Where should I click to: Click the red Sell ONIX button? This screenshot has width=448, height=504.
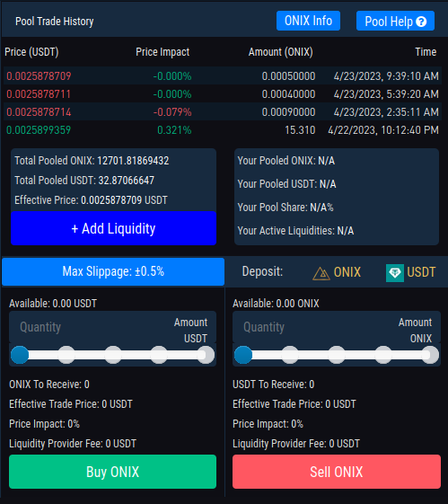[x=337, y=472]
